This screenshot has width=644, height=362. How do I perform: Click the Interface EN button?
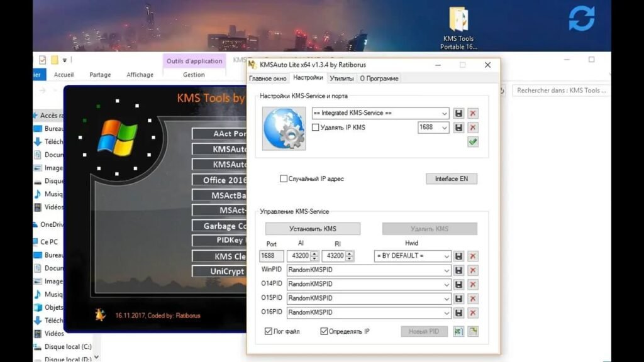452,178
